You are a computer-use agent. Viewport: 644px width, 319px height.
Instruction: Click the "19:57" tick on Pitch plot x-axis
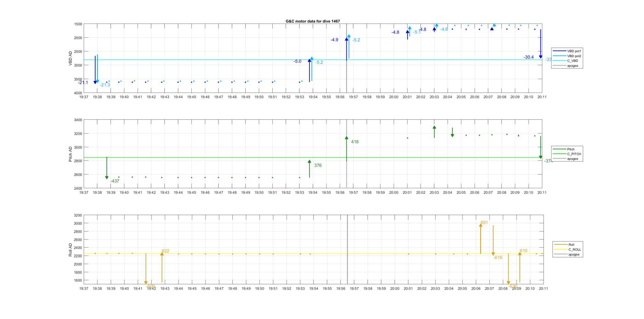click(353, 193)
